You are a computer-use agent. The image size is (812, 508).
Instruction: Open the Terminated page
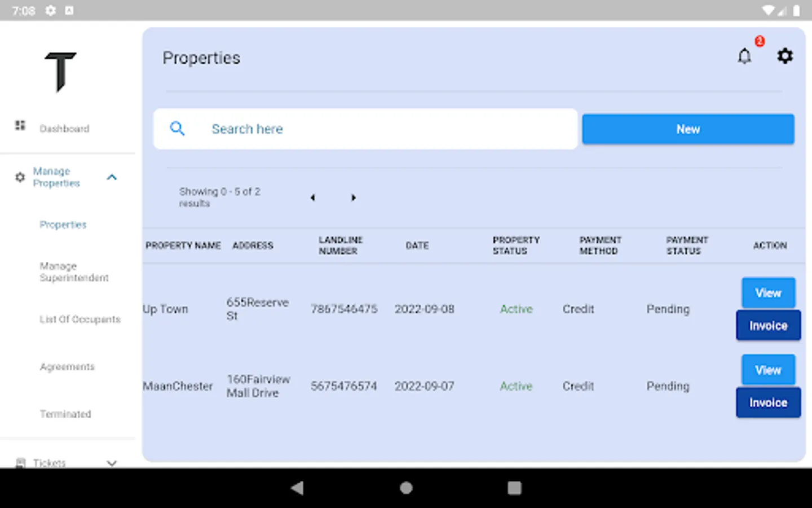tap(65, 414)
